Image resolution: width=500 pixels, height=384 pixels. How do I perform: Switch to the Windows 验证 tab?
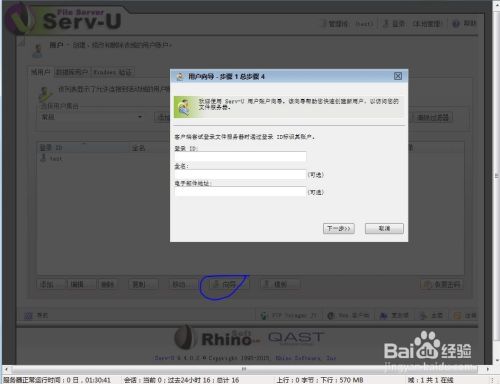pos(112,72)
